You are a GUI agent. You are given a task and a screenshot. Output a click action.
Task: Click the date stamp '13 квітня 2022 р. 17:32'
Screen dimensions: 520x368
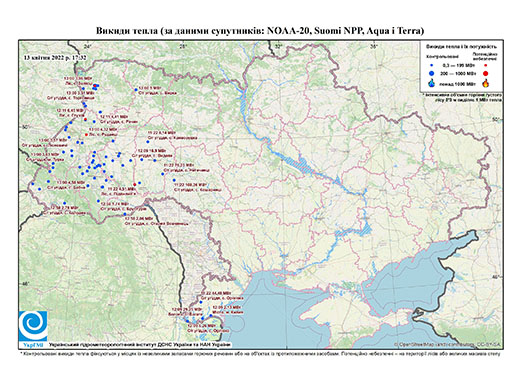click(x=55, y=57)
